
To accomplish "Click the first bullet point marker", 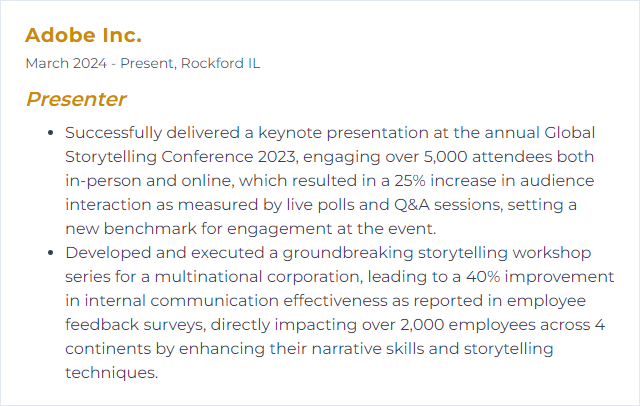I will click(50, 133).
